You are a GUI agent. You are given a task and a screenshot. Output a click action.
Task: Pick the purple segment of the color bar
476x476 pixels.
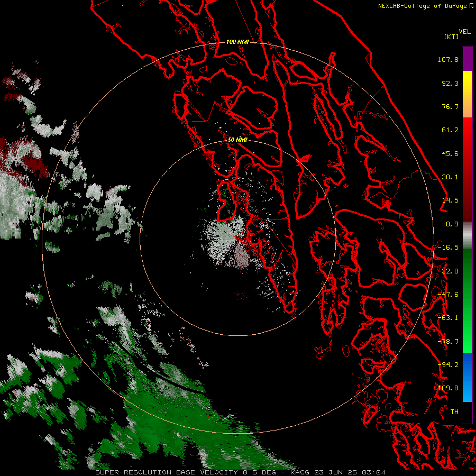click(467, 59)
